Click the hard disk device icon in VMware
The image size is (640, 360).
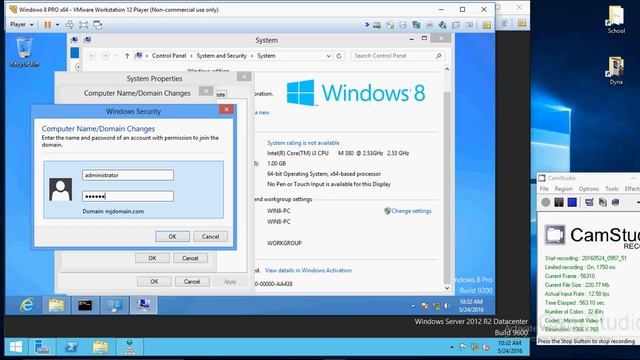pos(377,25)
